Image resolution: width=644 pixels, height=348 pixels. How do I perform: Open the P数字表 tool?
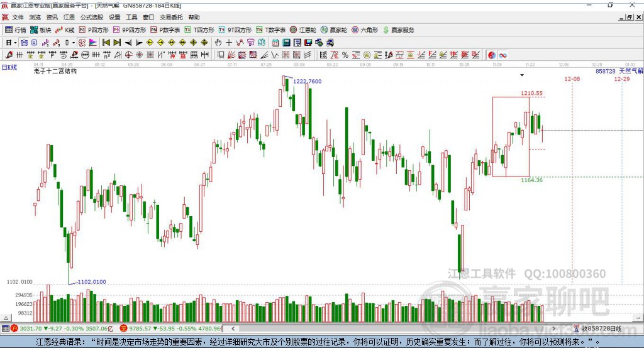coord(165,30)
